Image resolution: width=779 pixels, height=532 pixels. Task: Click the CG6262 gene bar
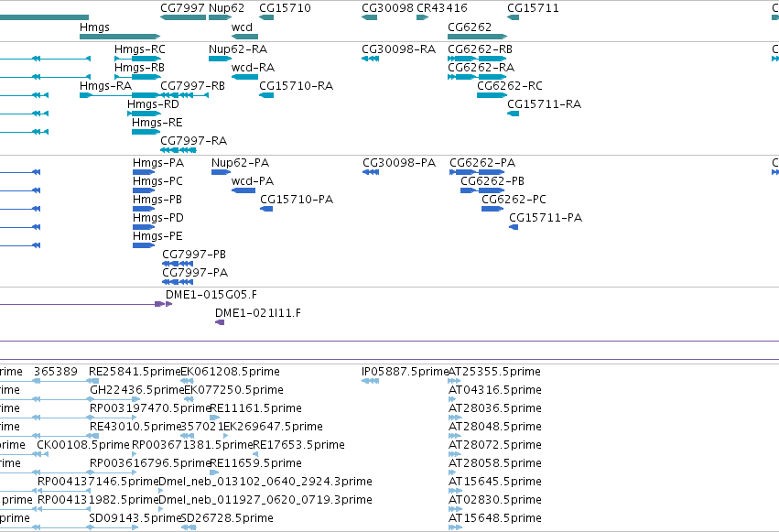pyautogui.click(x=478, y=37)
